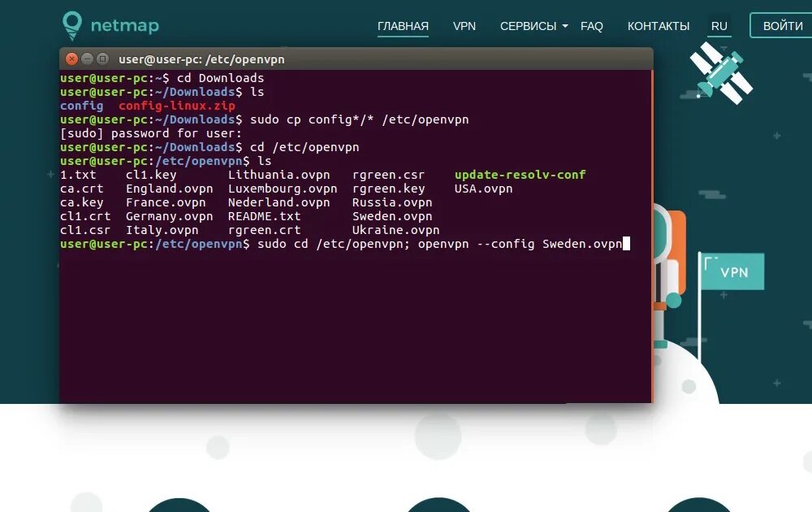
Task: Select the blue config directory entry
Action: [x=81, y=106]
